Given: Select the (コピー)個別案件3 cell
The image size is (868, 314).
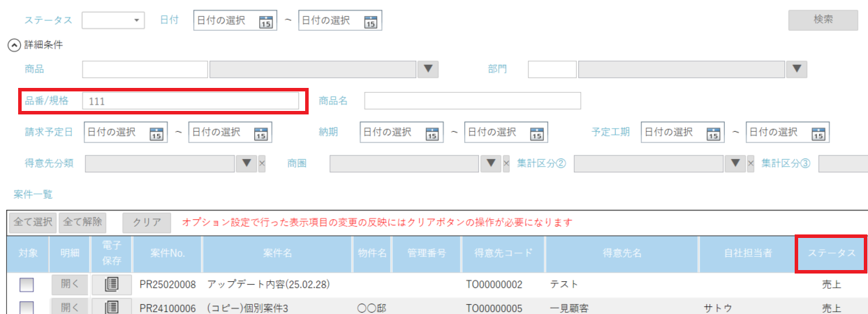Looking at the screenshot, I should point(277,308).
